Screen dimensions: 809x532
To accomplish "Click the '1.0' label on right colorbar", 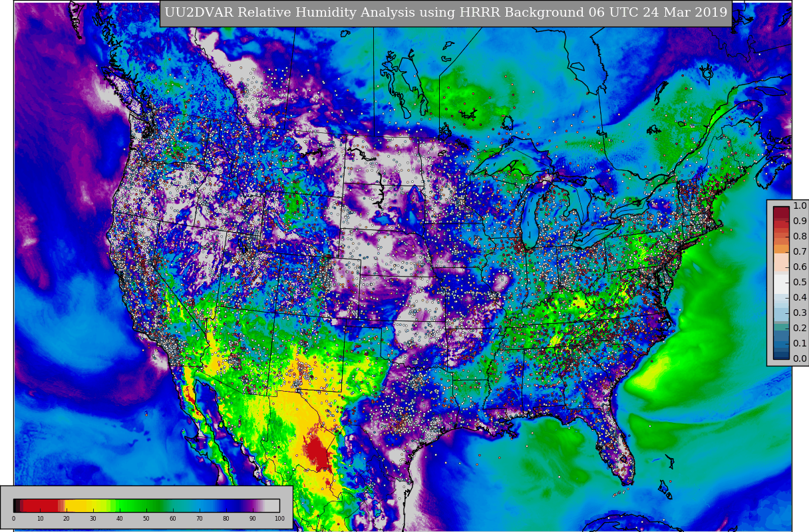I will click(x=800, y=206).
